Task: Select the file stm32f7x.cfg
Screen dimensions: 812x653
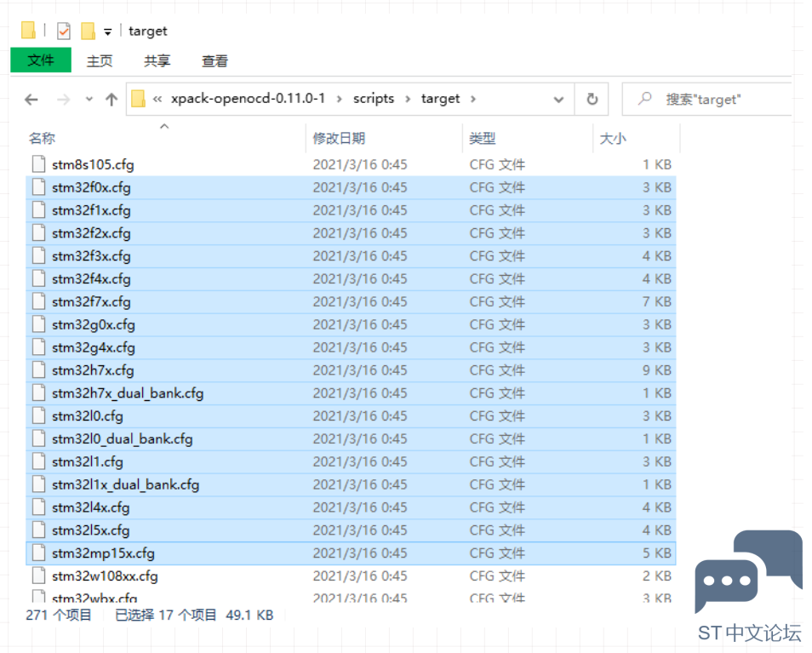Action: click(352, 301)
